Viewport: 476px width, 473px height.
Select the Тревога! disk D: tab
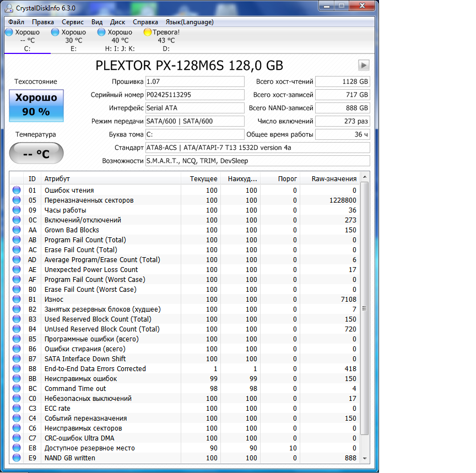click(x=166, y=40)
